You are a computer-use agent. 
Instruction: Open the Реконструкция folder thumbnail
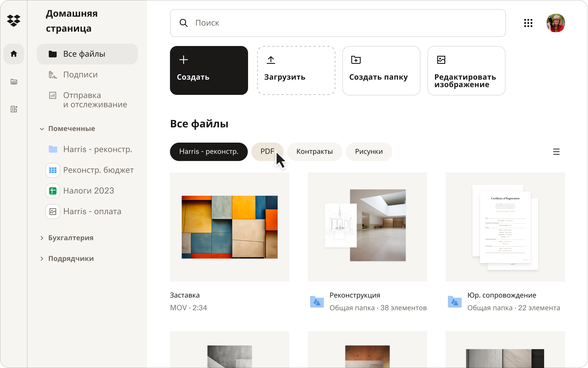367,227
